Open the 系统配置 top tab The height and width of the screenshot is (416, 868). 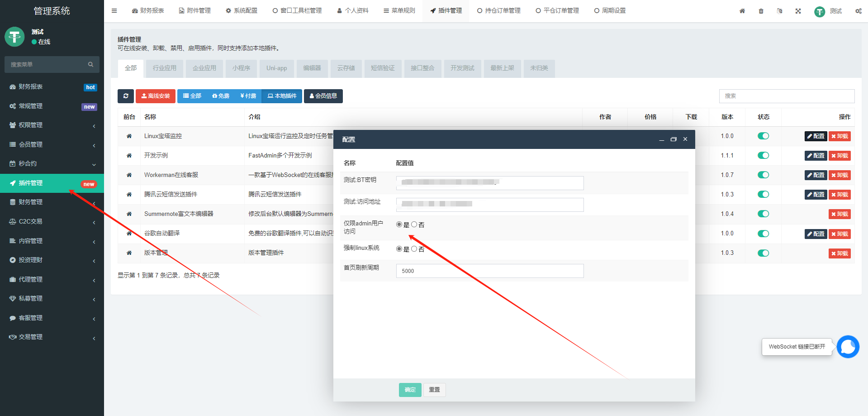tap(242, 10)
